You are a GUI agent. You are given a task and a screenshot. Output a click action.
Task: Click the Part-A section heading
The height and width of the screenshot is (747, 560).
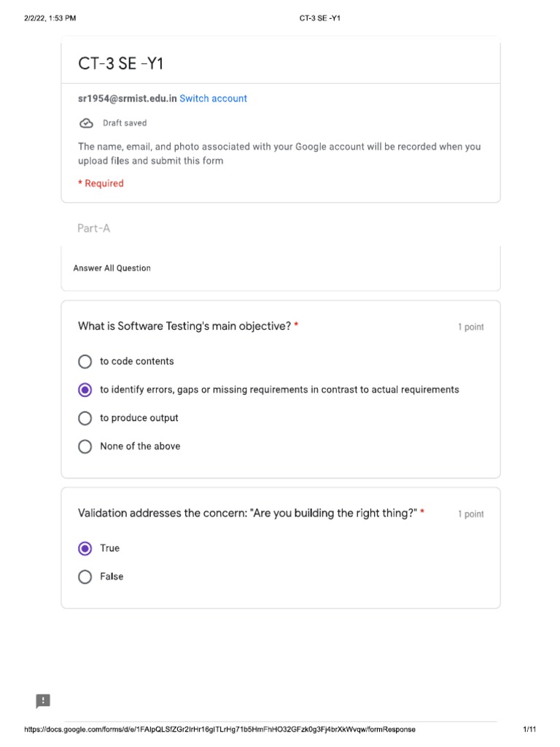(x=94, y=228)
